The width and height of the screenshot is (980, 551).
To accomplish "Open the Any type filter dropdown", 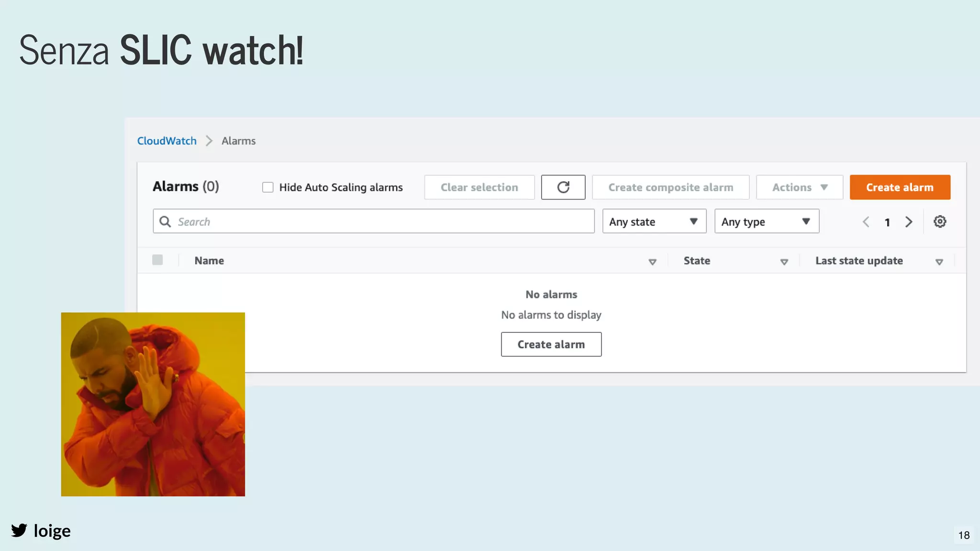I will (x=766, y=221).
